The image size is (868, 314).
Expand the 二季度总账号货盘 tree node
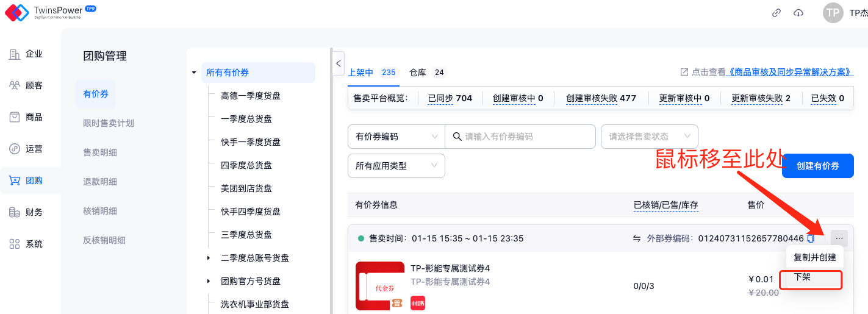209,258
